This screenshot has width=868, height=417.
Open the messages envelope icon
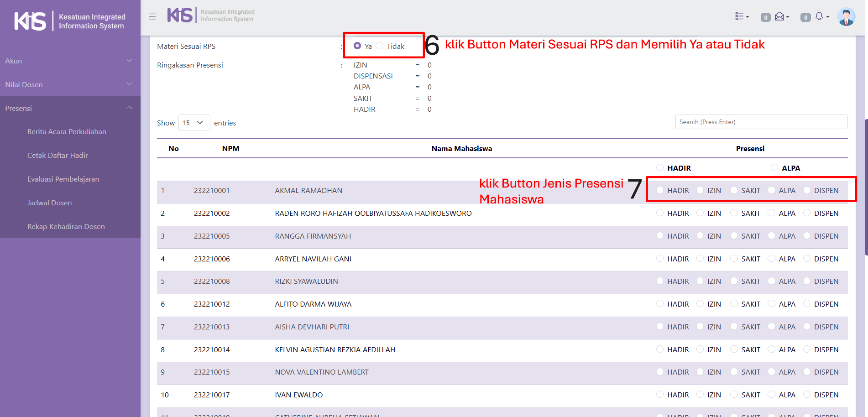click(x=781, y=16)
